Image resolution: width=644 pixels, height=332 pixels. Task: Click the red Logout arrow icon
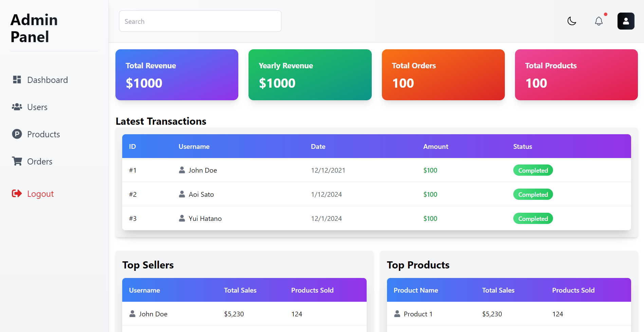[17, 193]
